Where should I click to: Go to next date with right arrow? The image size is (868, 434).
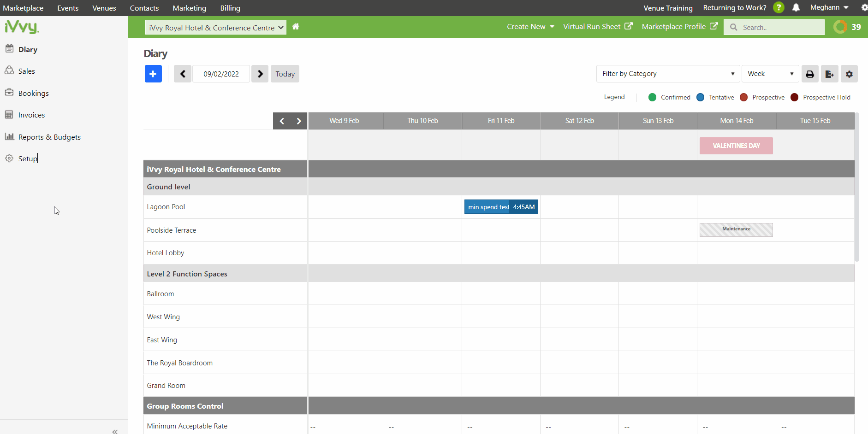260,74
